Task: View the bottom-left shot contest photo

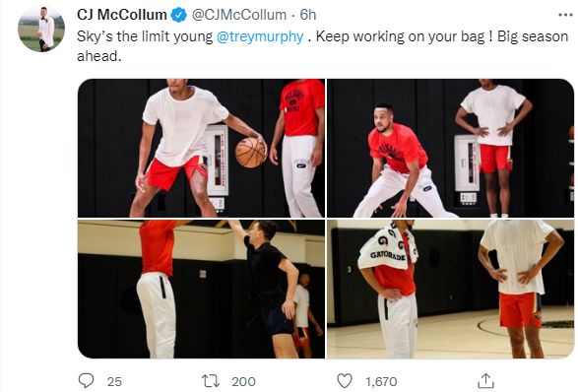Action: pos(201,290)
